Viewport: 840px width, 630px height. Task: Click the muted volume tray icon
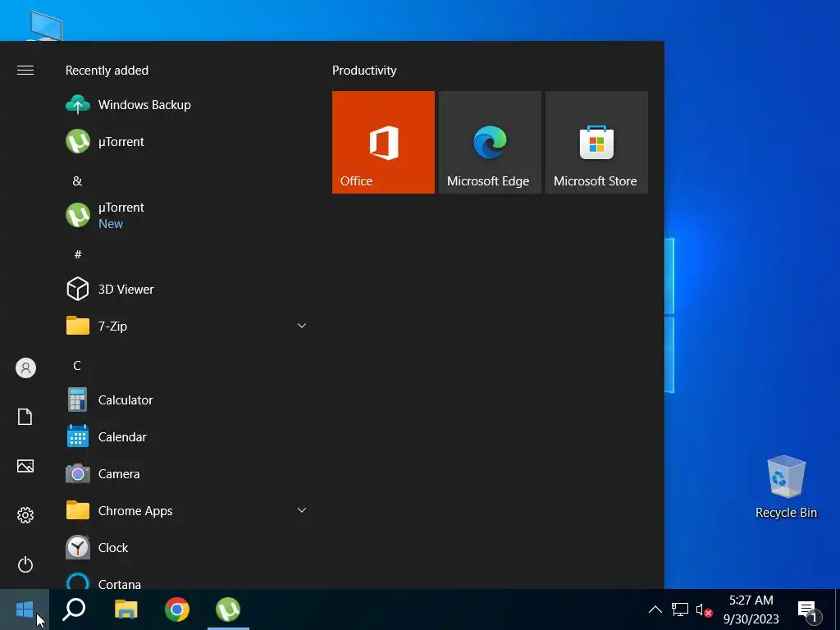[x=704, y=609]
